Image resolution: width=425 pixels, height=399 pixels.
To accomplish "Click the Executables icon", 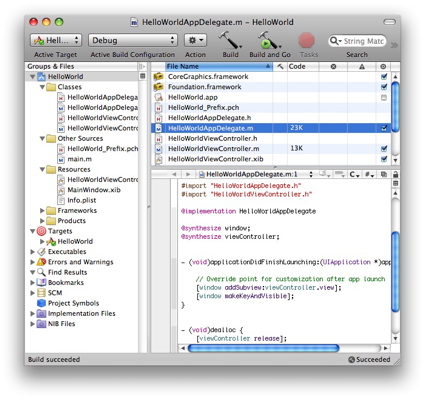I will (41, 252).
